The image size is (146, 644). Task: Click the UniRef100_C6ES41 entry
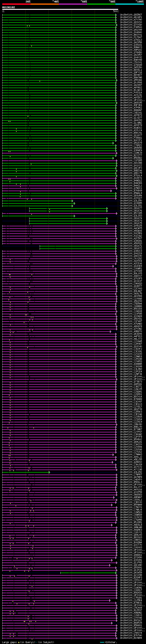point(131,113)
